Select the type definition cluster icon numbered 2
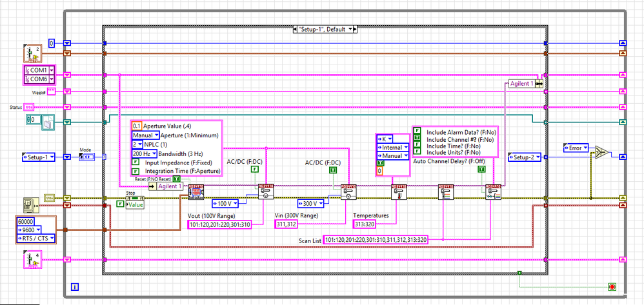The width and height of the screenshot is (644, 305). pyautogui.click(x=32, y=54)
